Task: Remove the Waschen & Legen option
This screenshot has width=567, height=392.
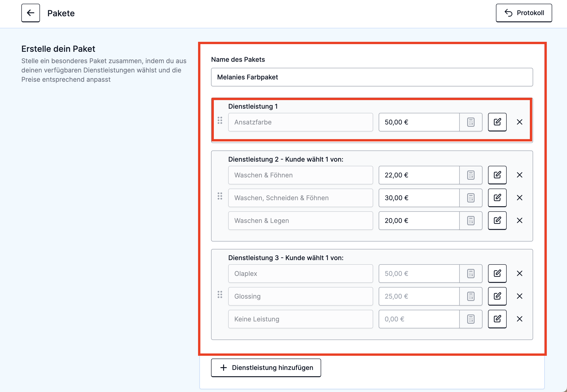Action: [520, 221]
